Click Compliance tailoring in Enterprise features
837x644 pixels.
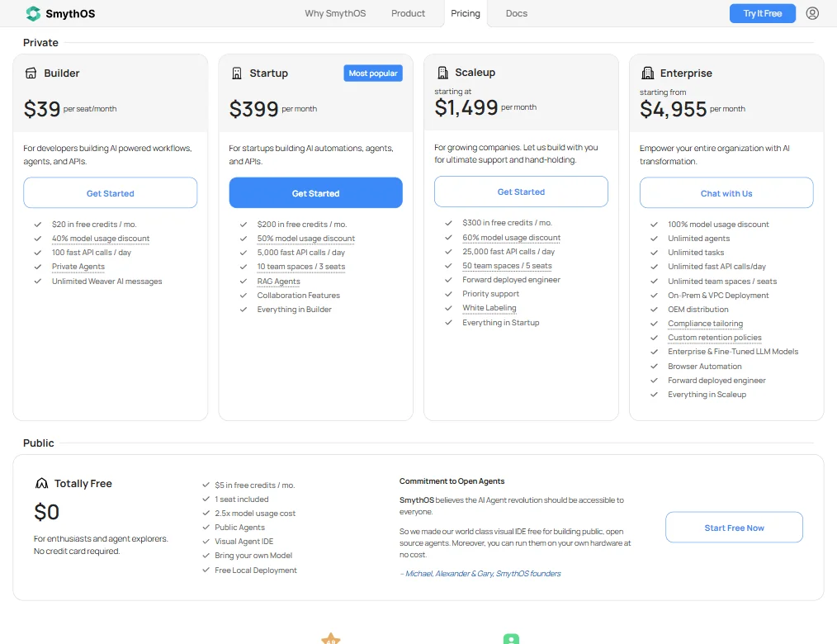coord(705,323)
